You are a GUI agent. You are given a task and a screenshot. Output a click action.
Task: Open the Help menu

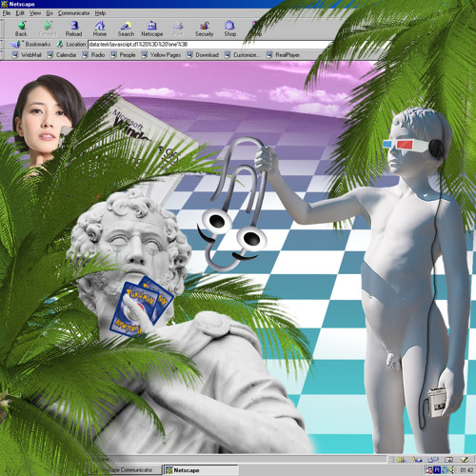click(x=100, y=13)
